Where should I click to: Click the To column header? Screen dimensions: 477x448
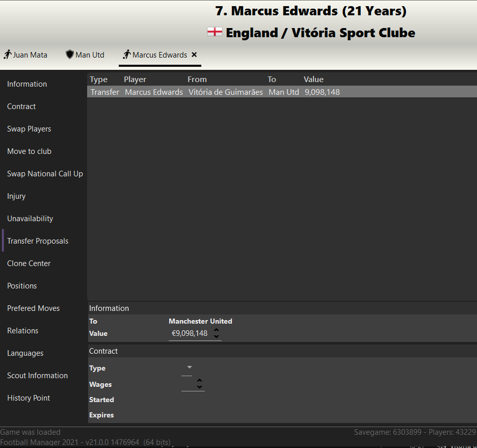[272, 80]
